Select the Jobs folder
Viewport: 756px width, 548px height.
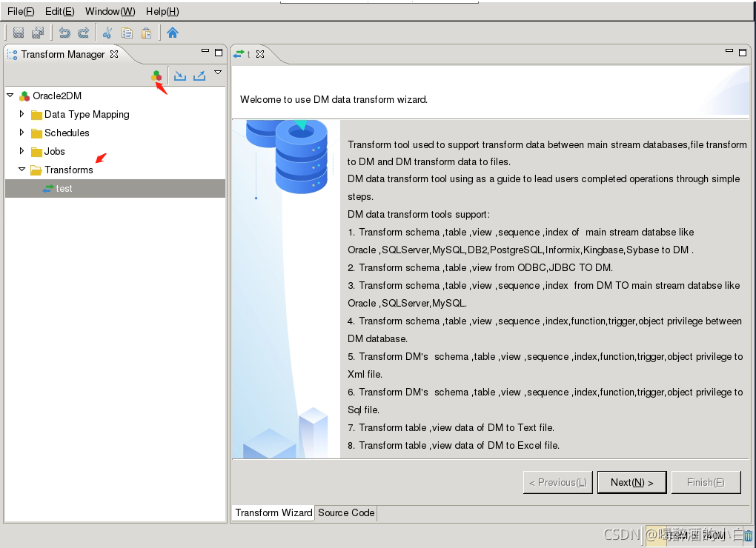(55, 152)
